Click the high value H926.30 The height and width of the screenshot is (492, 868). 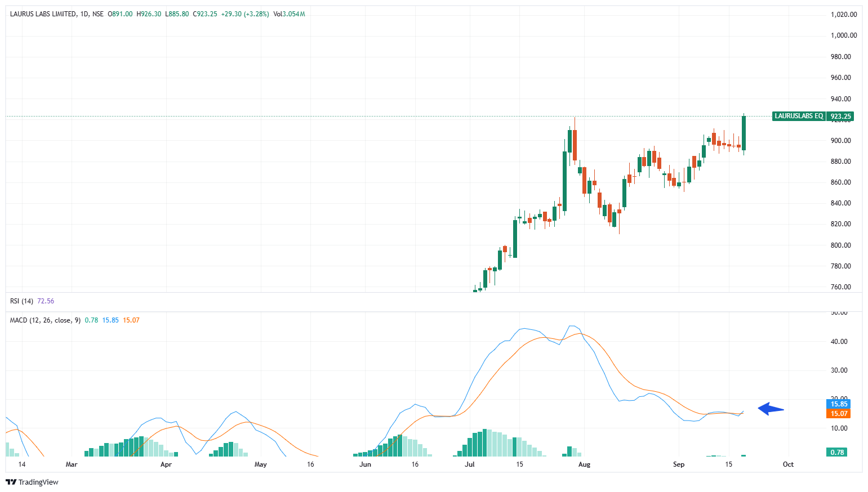(x=149, y=14)
